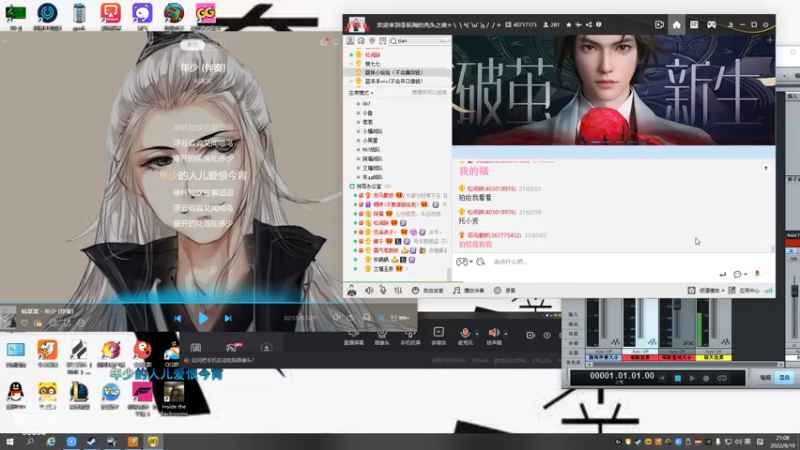Click the channel ID 40717173
The height and width of the screenshot is (450, 800).
coord(524,24)
